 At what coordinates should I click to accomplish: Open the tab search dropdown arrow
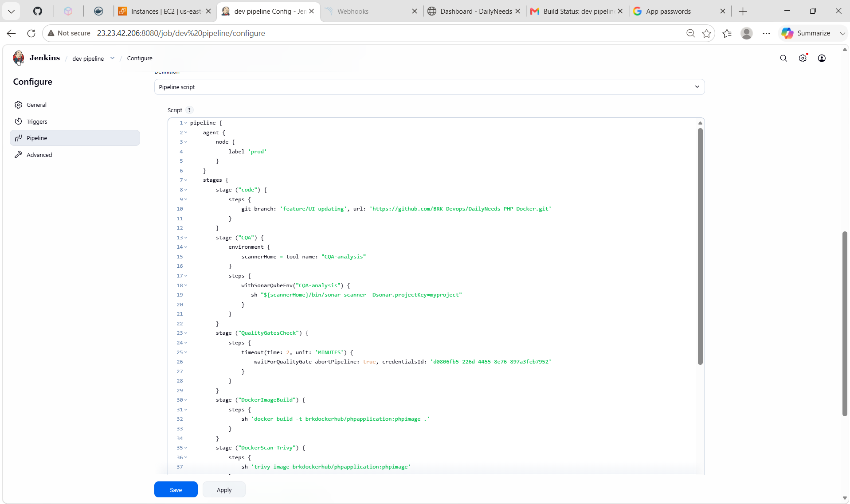(x=12, y=11)
